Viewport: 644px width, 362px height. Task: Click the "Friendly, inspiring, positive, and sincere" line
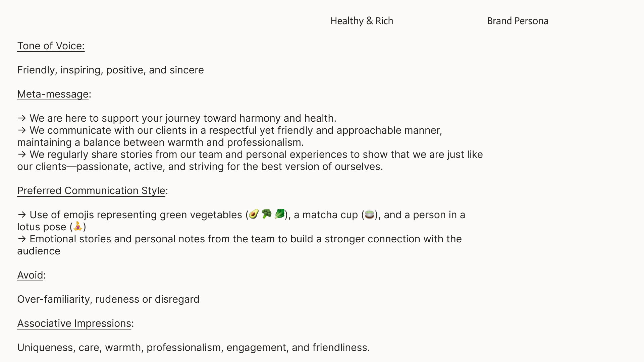click(x=110, y=70)
